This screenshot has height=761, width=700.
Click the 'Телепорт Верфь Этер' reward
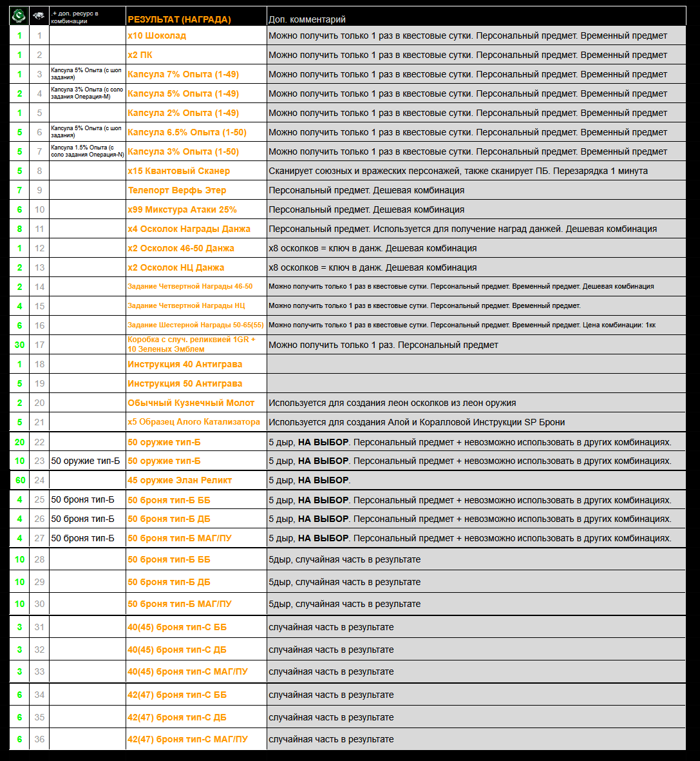pyautogui.click(x=176, y=190)
